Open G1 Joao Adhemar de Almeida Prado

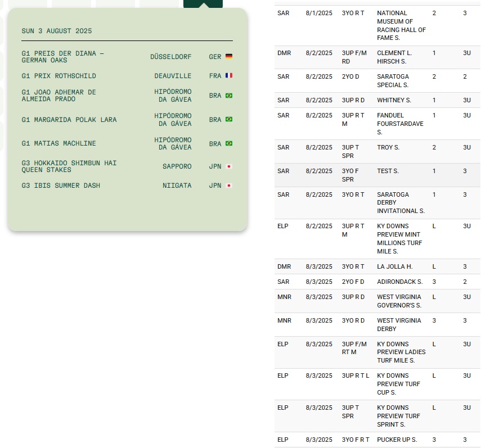tap(58, 96)
